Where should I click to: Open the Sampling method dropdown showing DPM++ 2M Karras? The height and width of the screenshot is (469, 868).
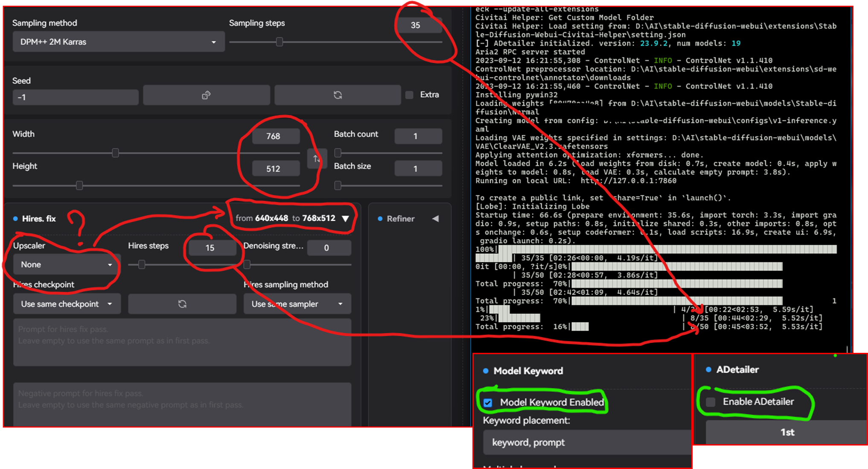point(118,41)
